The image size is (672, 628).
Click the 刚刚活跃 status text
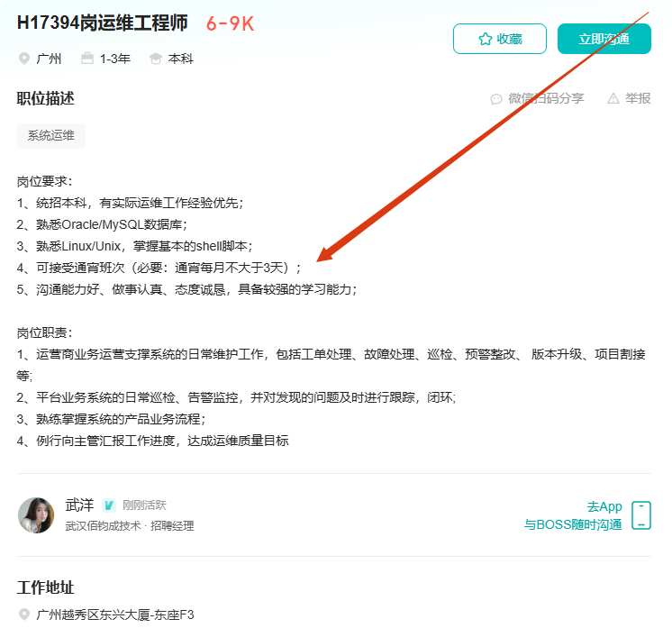click(144, 505)
